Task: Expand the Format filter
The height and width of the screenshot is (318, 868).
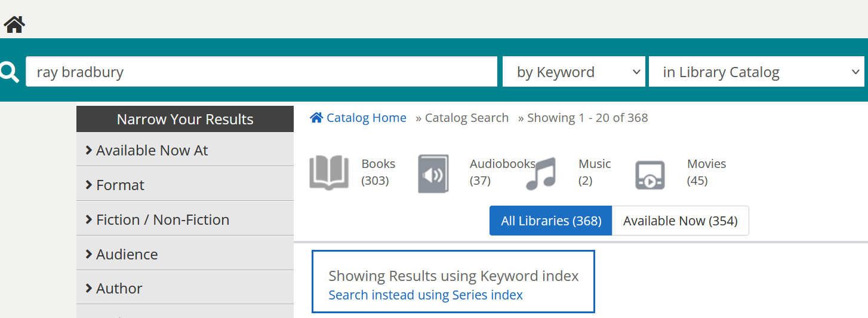Action: pyautogui.click(x=185, y=185)
